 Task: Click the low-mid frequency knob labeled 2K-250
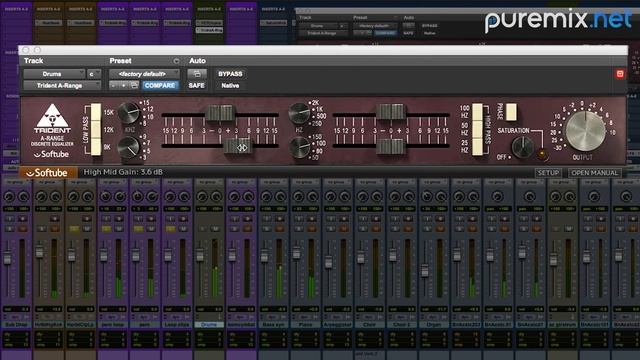[299, 112]
